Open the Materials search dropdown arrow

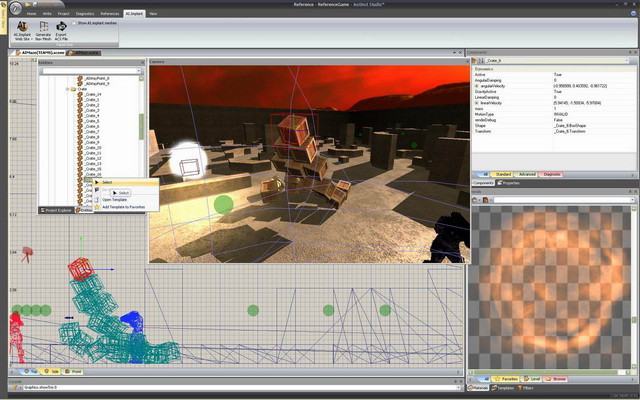click(633, 200)
